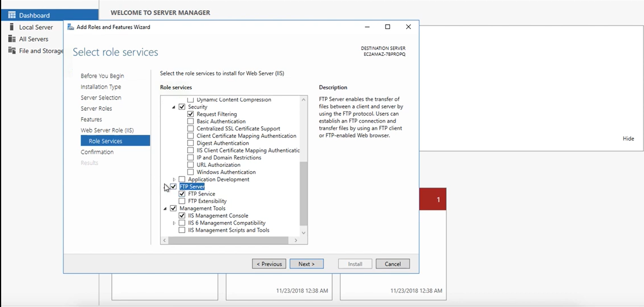Click the Add Roles wizard title icon
Image resolution: width=644 pixels, height=307 pixels.
[x=71, y=27]
